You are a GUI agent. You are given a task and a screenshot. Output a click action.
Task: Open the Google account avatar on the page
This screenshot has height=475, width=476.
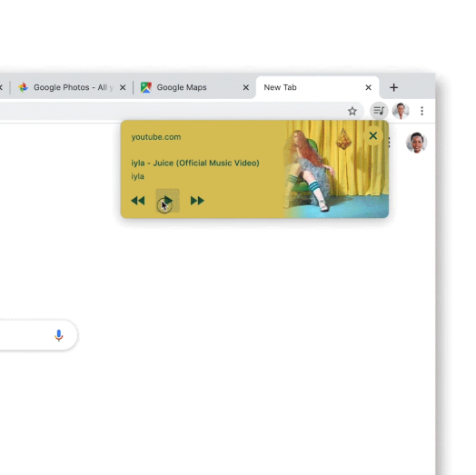(416, 143)
